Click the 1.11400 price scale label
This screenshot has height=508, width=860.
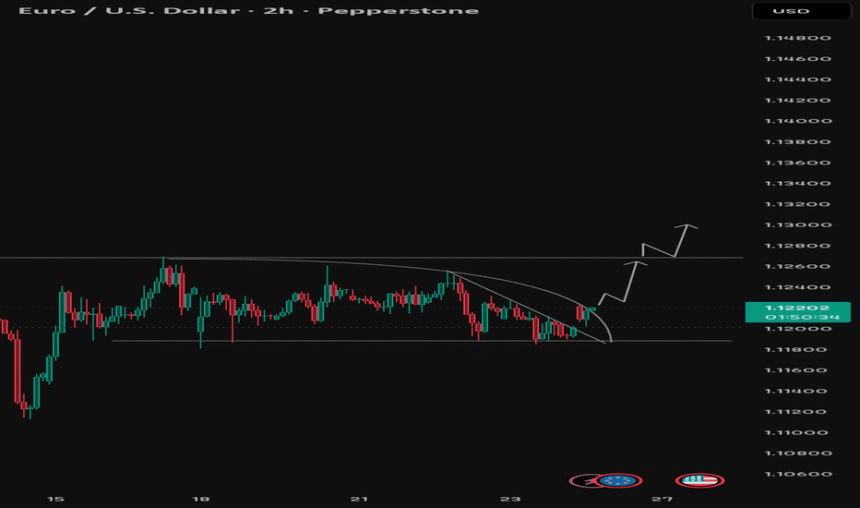[796, 391]
